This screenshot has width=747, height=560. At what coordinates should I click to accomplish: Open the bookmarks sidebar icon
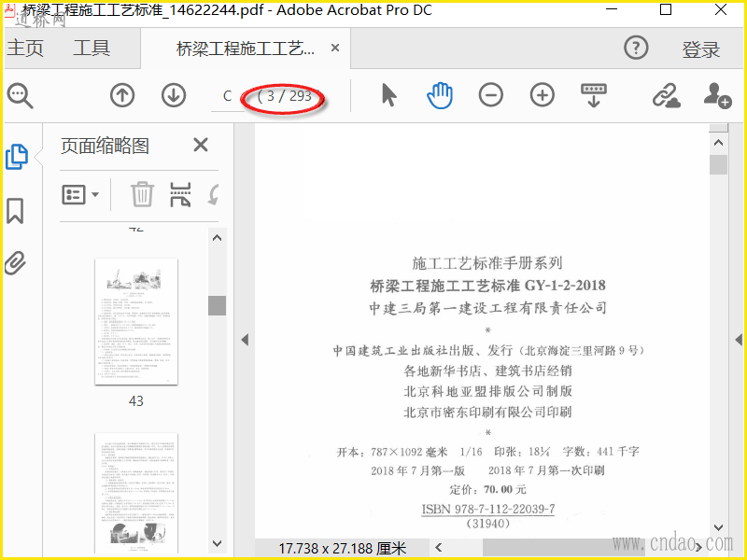(15, 211)
